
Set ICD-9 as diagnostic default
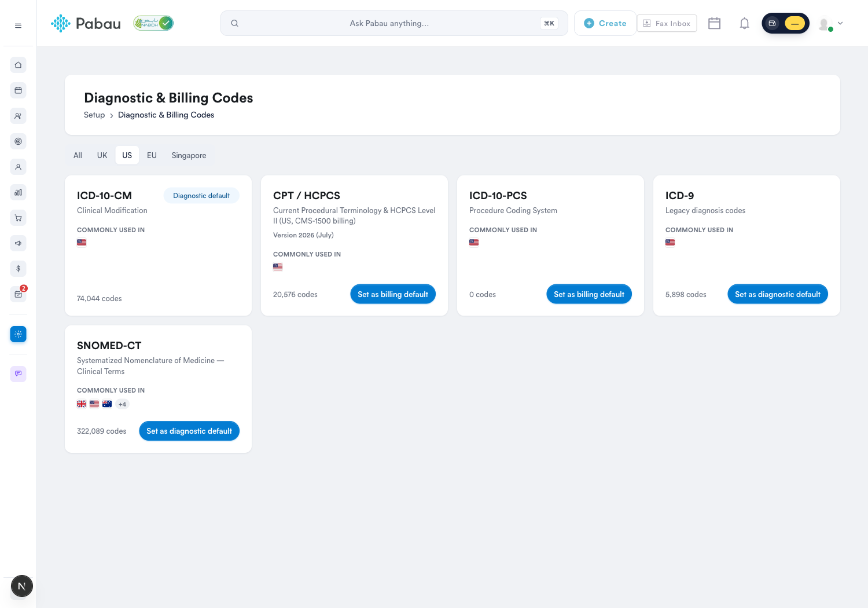pos(778,294)
